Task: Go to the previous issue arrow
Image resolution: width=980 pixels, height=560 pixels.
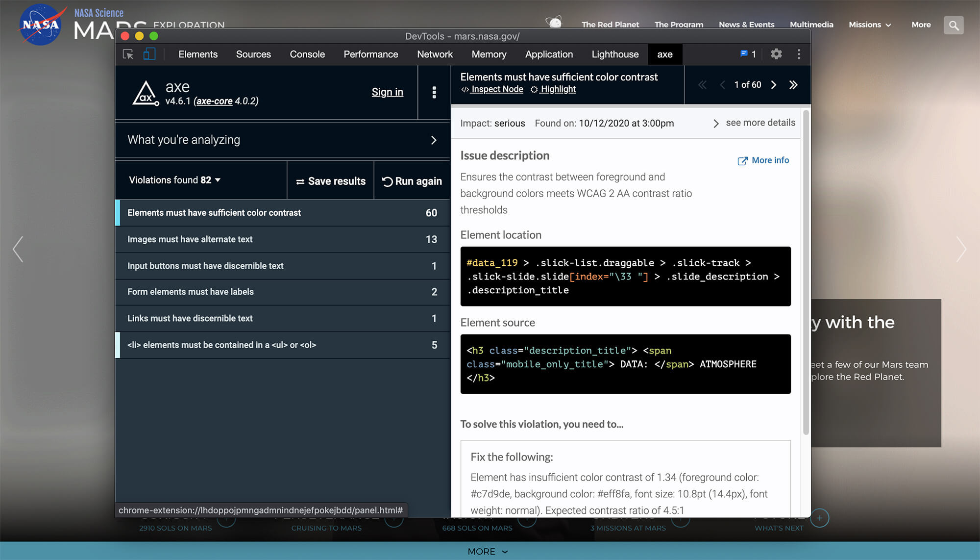Action: point(722,85)
